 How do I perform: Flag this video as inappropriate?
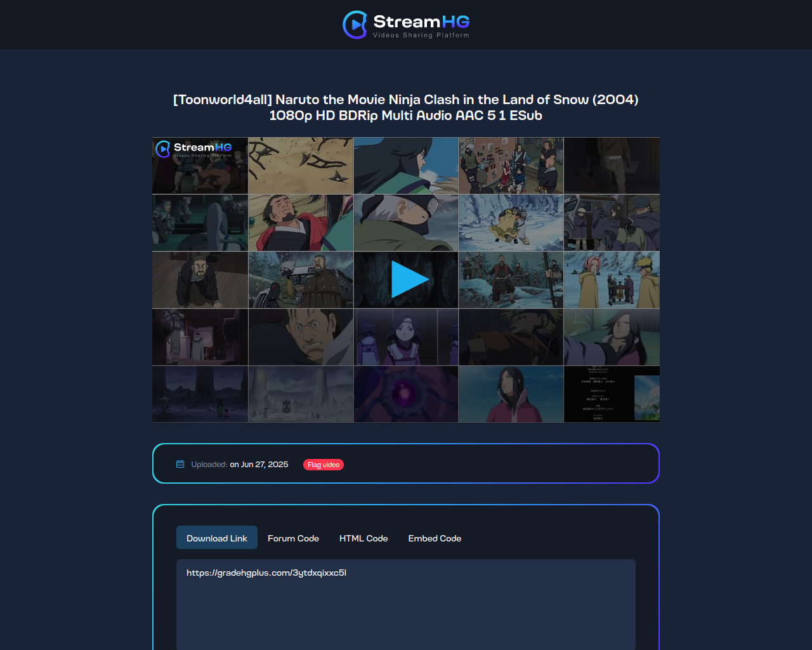point(324,465)
